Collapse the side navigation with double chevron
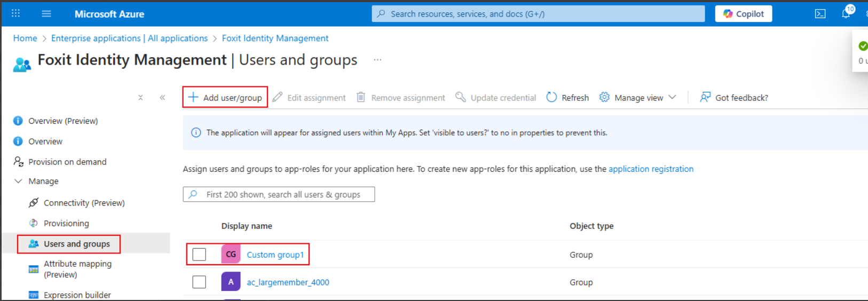 tap(162, 98)
